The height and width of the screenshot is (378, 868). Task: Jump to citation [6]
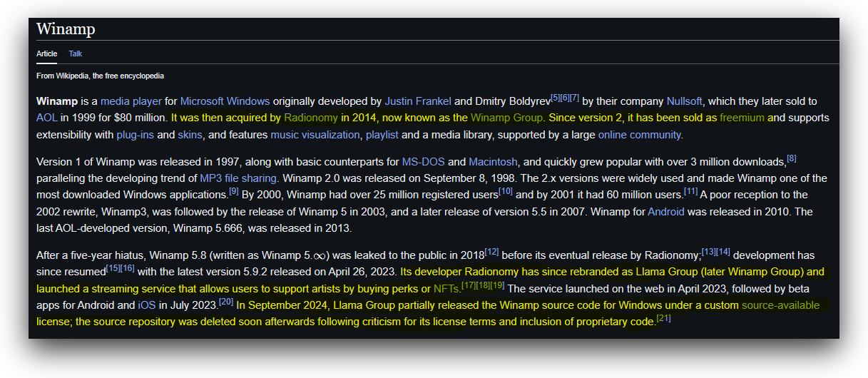pyautogui.click(x=565, y=98)
